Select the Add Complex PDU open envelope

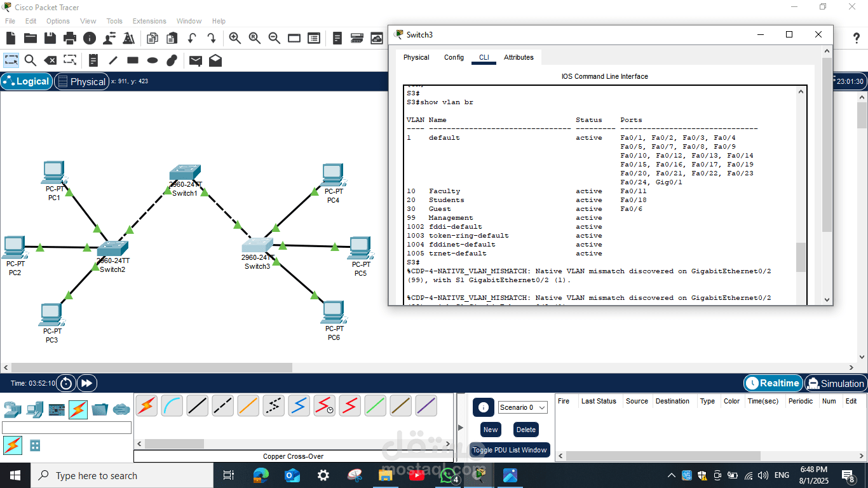click(215, 60)
